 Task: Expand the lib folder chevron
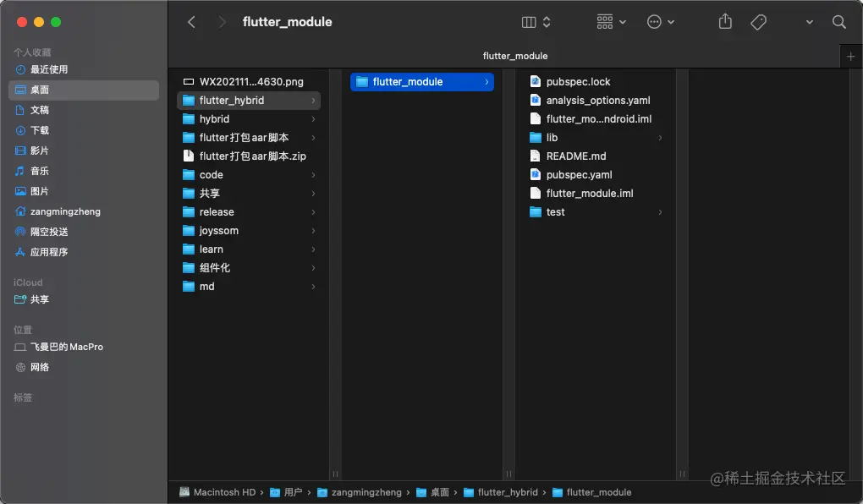pos(660,138)
